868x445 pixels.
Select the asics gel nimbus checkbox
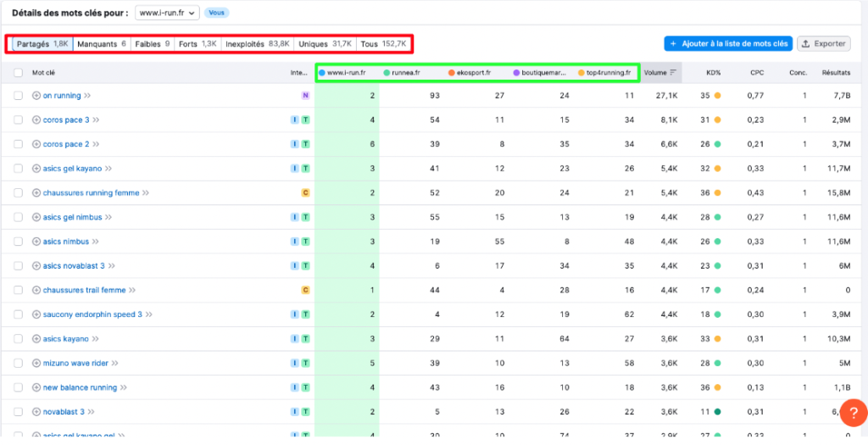19,218
